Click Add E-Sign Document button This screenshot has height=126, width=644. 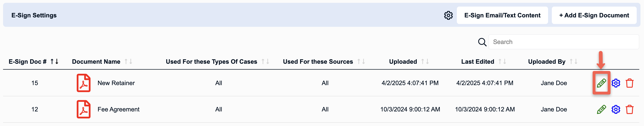594,16
